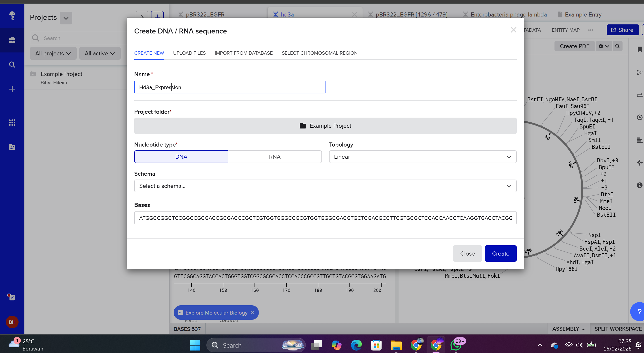The height and width of the screenshot is (353, 644).
Task: Click inside the Bases sequence input
Action: tap(325, 218)
